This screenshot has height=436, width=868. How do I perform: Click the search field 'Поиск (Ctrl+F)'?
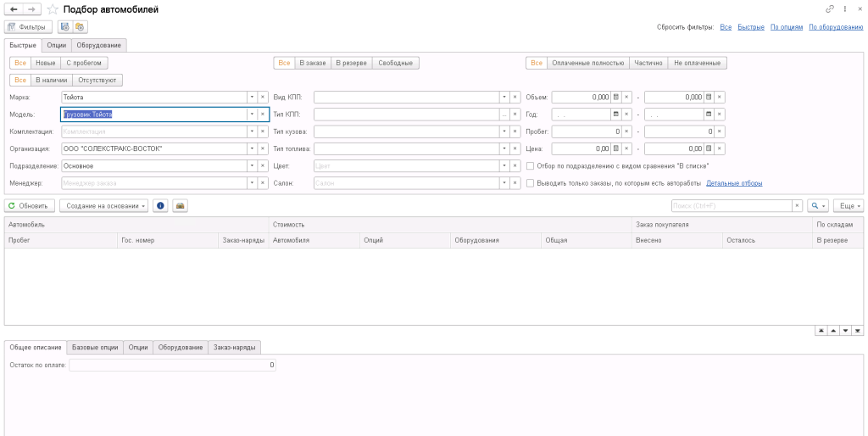pyautogui.click(x=730, y=205)
